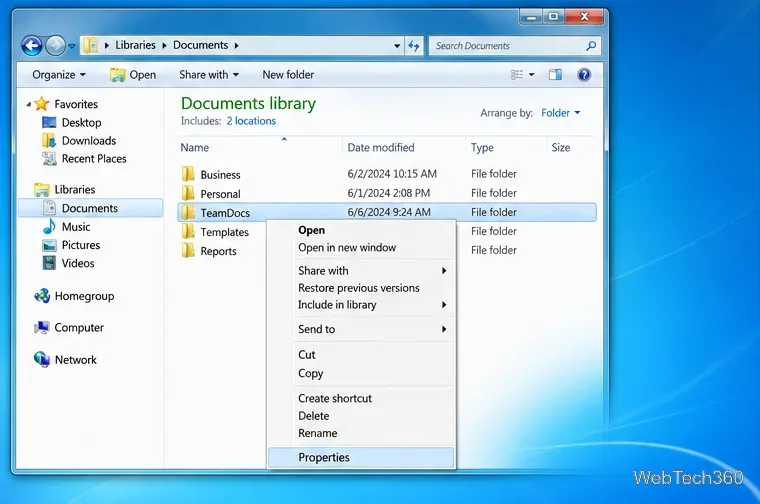Choose Rename from context menu

[x=317, y=433]
